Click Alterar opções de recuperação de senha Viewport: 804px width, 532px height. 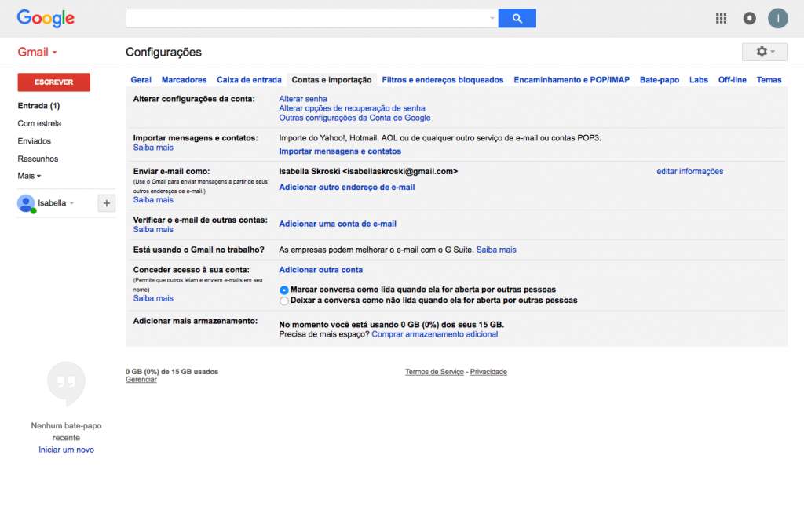(x=352, y=108)
